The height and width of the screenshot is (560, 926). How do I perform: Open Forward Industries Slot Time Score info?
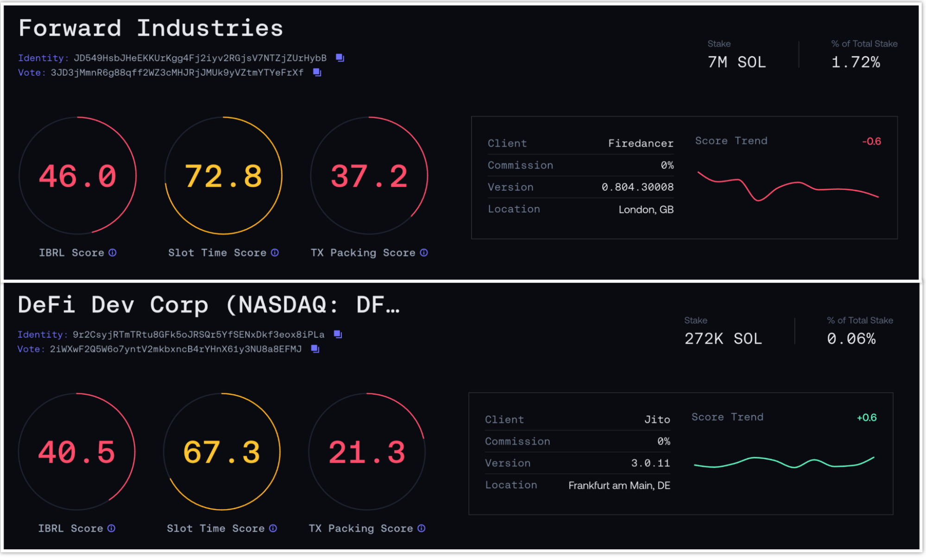pyautogui.click(x=275, y=252)
